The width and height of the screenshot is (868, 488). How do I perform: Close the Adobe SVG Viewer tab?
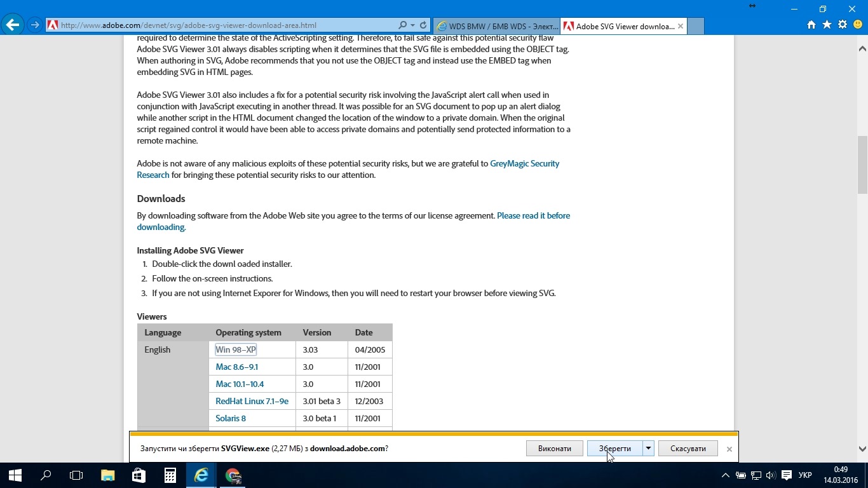(x=681, y=26)
